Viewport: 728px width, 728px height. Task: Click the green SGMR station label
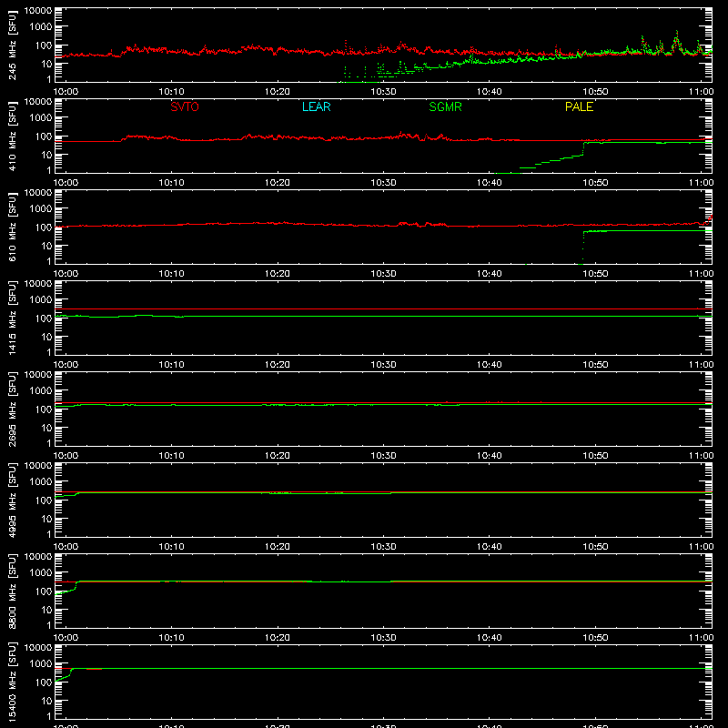point(445,106)
